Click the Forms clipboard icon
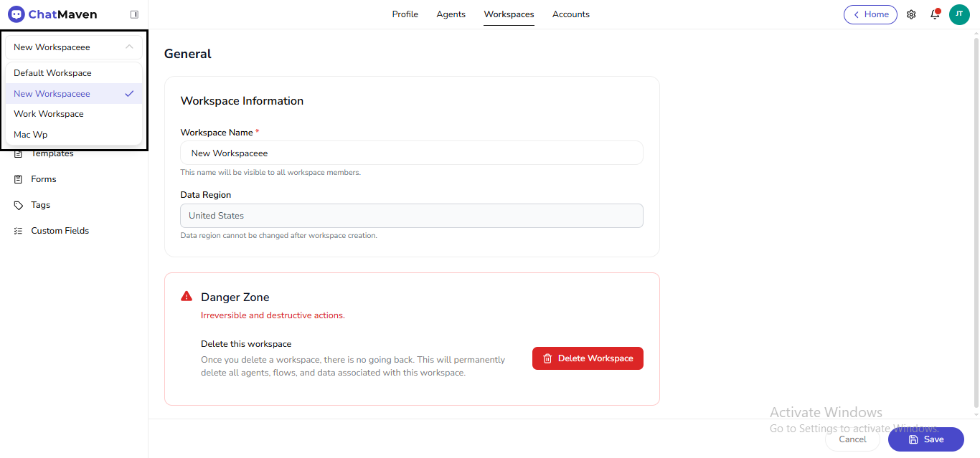Viewport: 980px width, 458px height. 19,178
